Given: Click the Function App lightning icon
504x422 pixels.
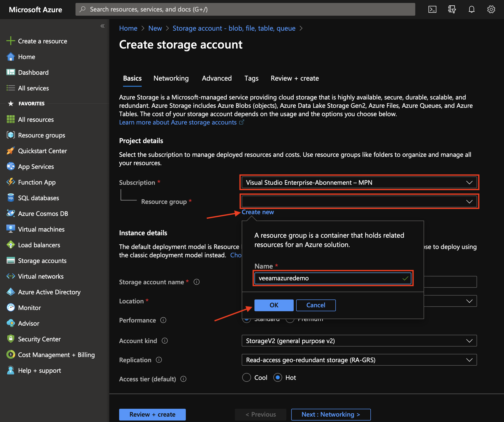Looking at the screenshot, I should coord(11,182).
